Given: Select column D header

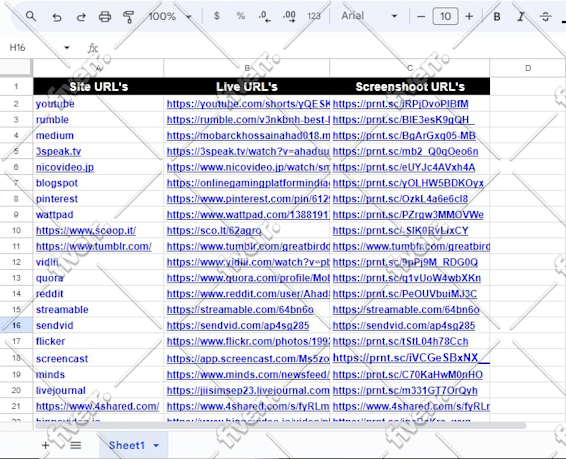Looking at the screenshot, I should (528, 68).
